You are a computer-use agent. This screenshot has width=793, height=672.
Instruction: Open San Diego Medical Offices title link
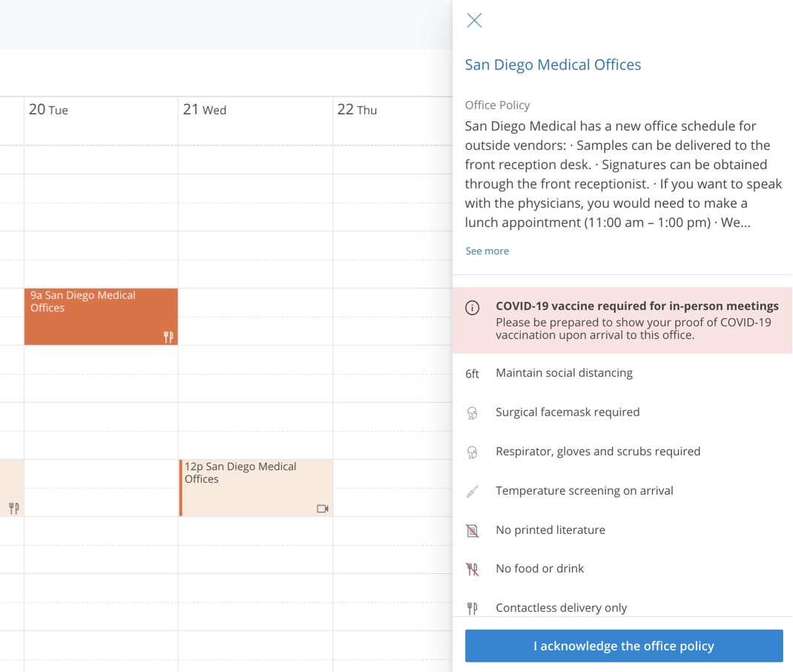[553, 65]
